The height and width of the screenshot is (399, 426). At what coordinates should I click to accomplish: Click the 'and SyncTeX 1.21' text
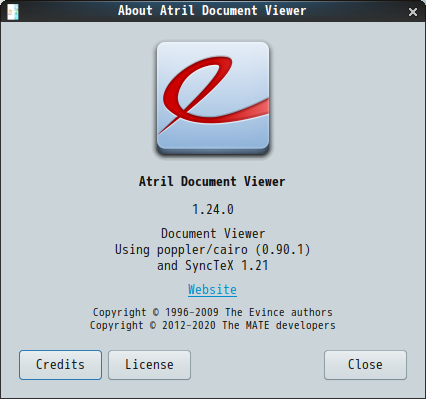(x=213, y=266)
